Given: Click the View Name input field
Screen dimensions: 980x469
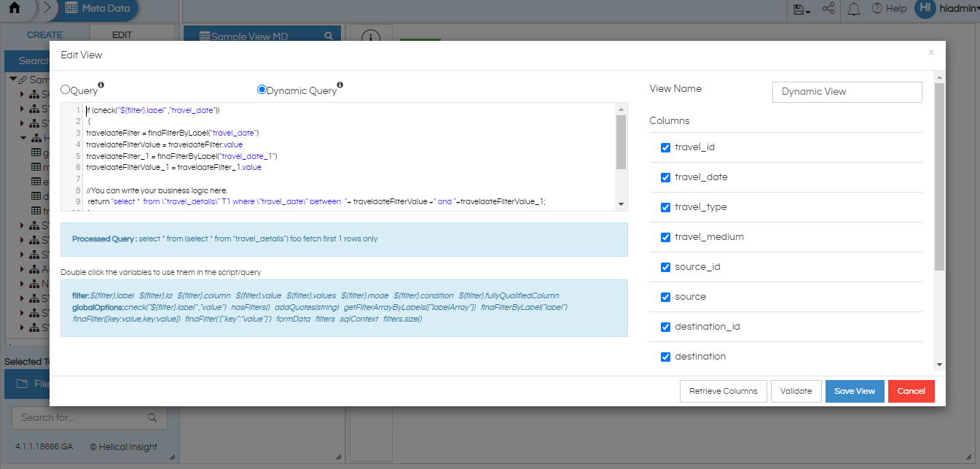Looking at the screenshot, I should click(x=847, y=92).
